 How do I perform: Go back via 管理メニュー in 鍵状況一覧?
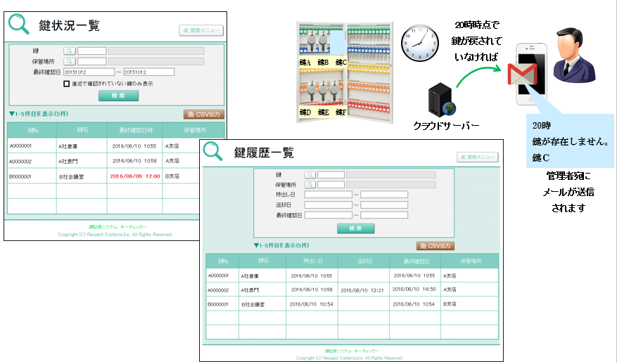pyautogui.click(x=201, y=30)
